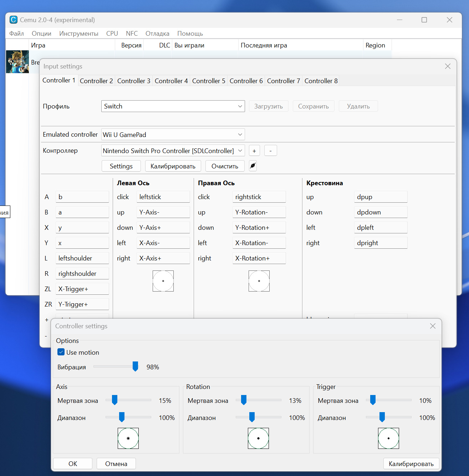Image resolution: width=469 pixels, height=476 pixels.
Task: Click the Правая Ось right X-Rotation+ field
Action: [259, 258]
